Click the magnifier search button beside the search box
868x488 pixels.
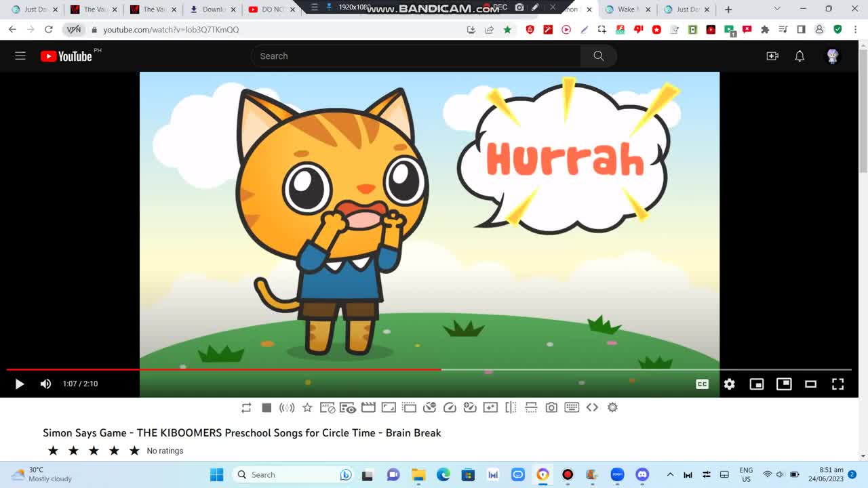coord(598,56)
